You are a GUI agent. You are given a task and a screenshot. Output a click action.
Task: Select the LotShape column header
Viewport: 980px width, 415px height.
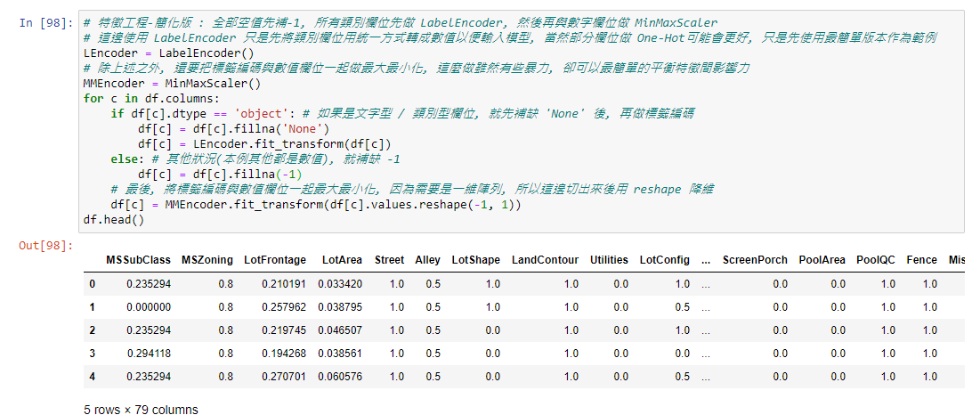click(x=475, y=260)
